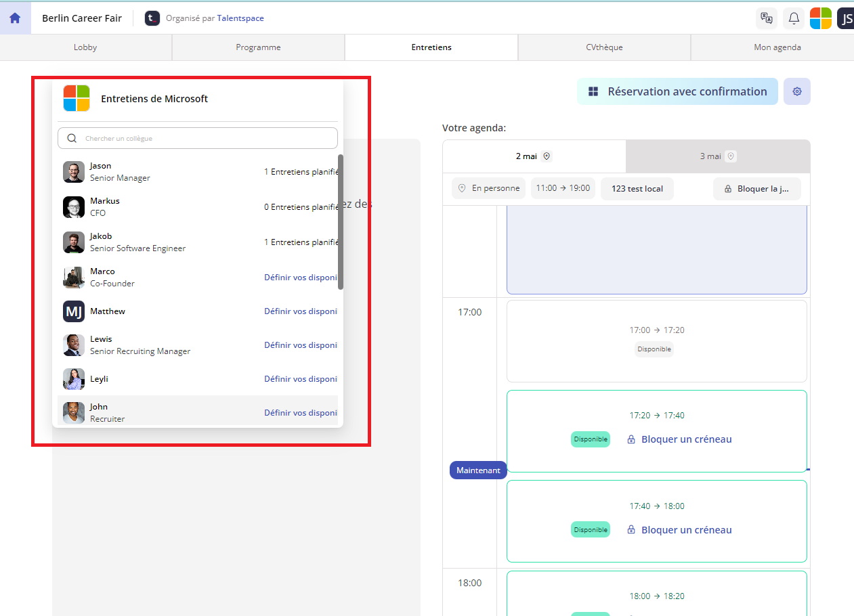Click the home icon in top-left
Screen dimensions: 854x616
(15, 18)
